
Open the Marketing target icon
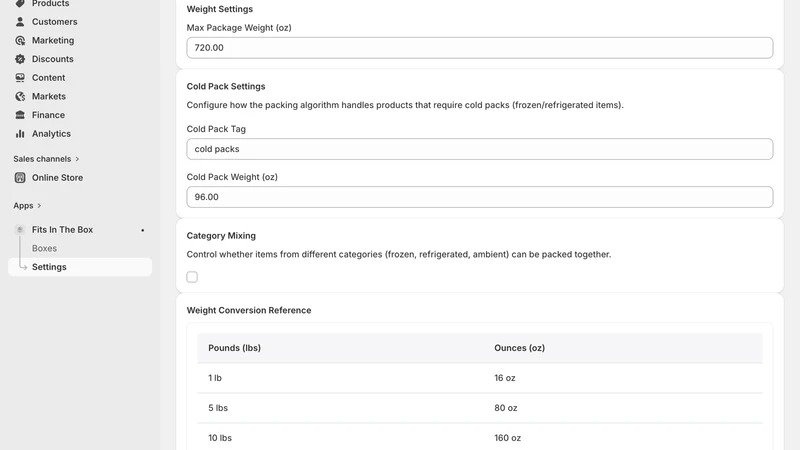click(20, 40)
